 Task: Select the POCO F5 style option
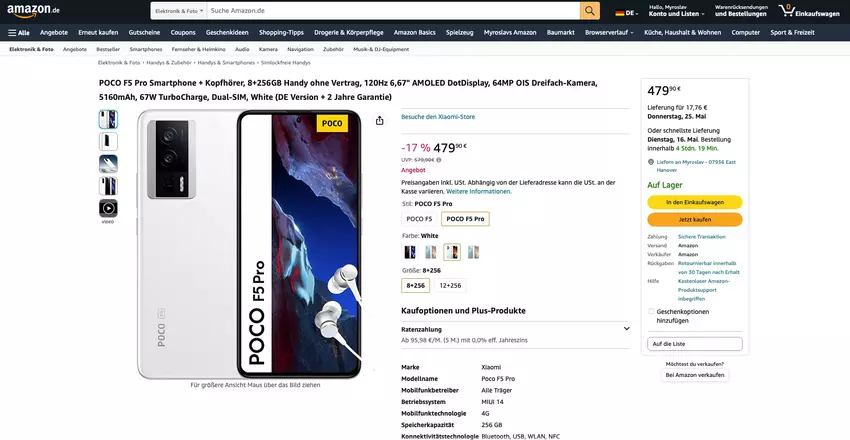point(419,218)
